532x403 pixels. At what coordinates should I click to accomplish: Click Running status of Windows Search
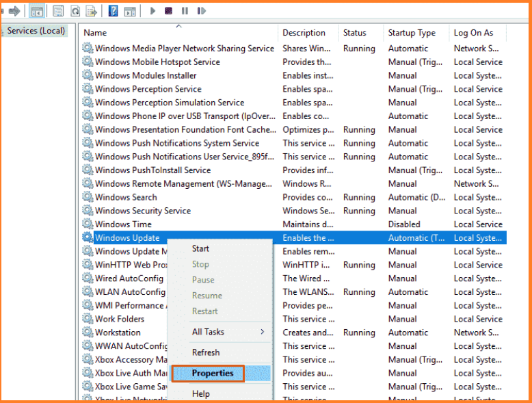pyautogui.click(x=359, y=197)
